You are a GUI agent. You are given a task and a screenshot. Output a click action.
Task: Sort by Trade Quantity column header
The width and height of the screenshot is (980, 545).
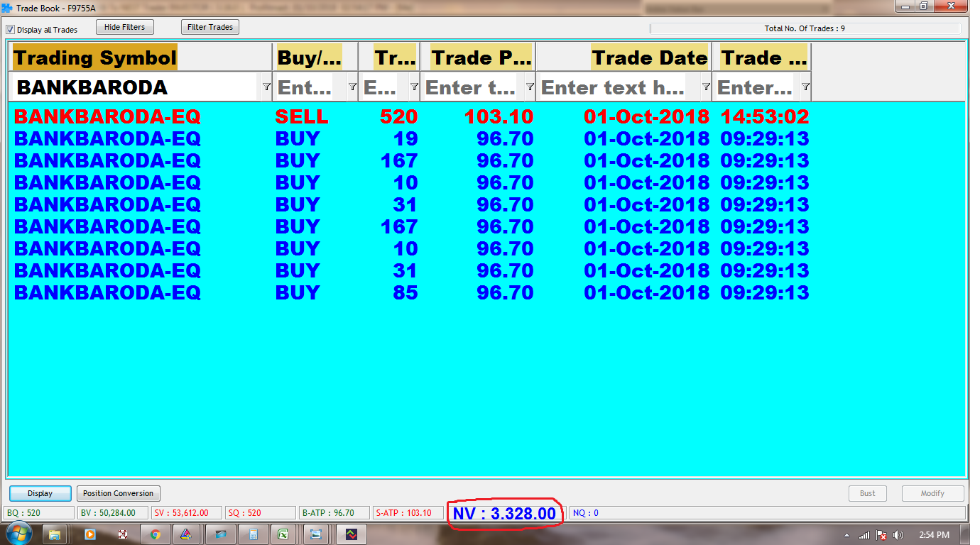(389, 57)
